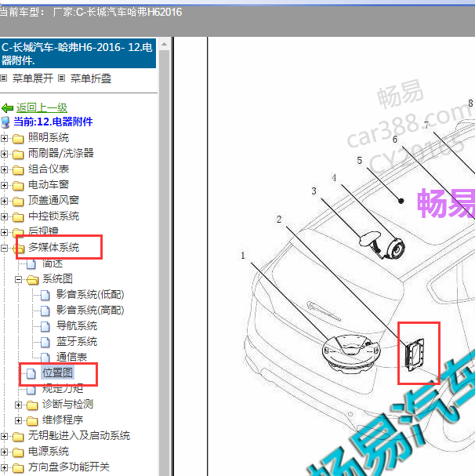
Task: Expand the 方向盘多功能开关 node
Action: 4,467
